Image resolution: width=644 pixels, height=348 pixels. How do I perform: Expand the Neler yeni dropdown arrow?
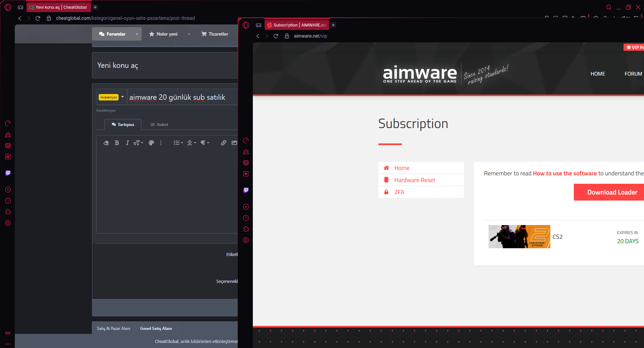click(x=189, y=34)
